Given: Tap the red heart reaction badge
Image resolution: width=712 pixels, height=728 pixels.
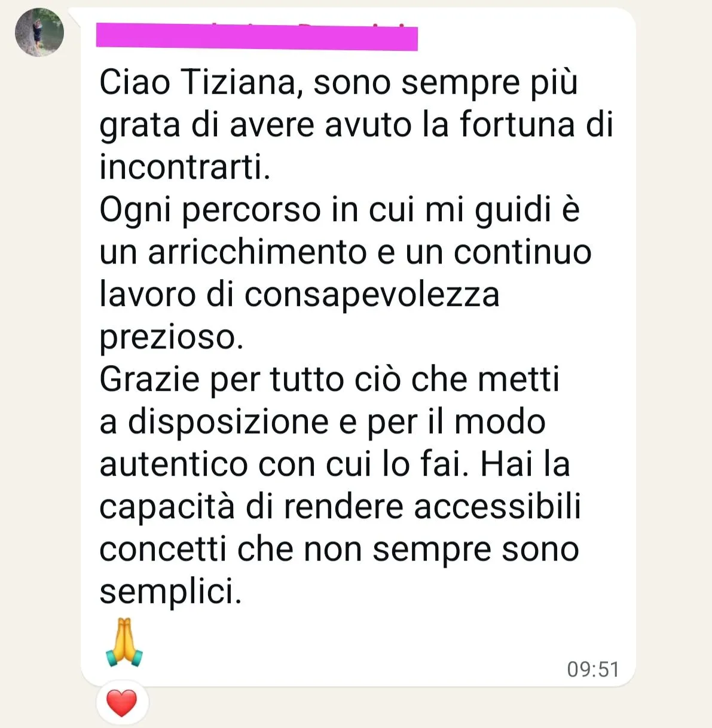Looking at the screenshot, I should [x=122, y=702].
